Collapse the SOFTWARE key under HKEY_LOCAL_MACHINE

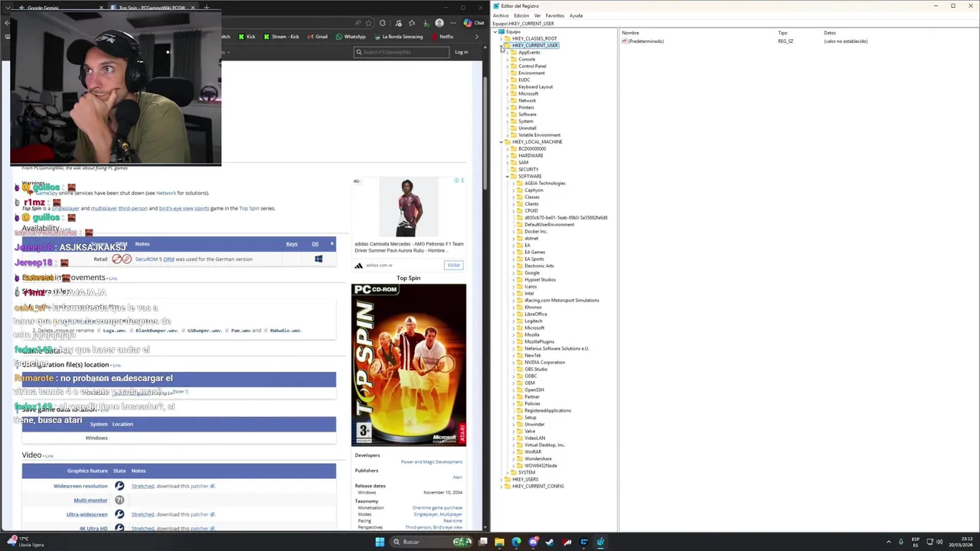[508, 176]
